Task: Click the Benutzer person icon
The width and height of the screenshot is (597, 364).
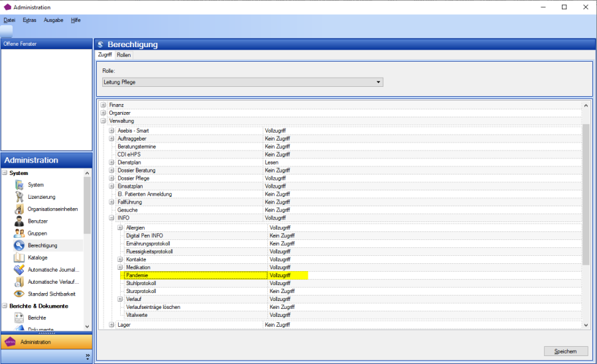Action: coord(19,221)
